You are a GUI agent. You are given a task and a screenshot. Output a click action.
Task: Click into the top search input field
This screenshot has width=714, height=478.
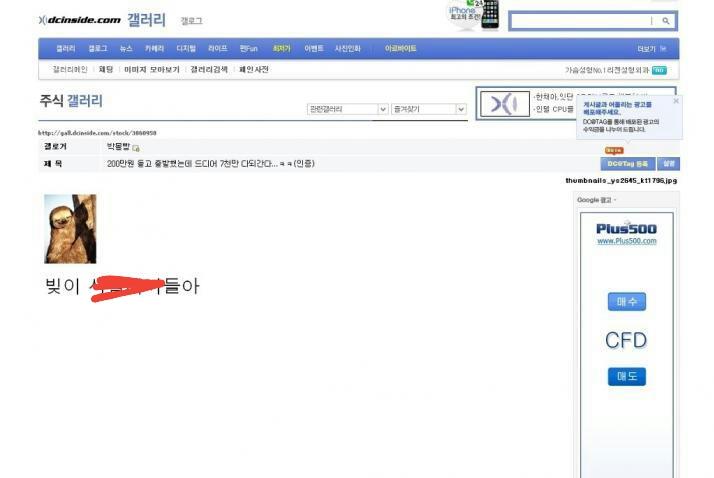pos(583,21)
